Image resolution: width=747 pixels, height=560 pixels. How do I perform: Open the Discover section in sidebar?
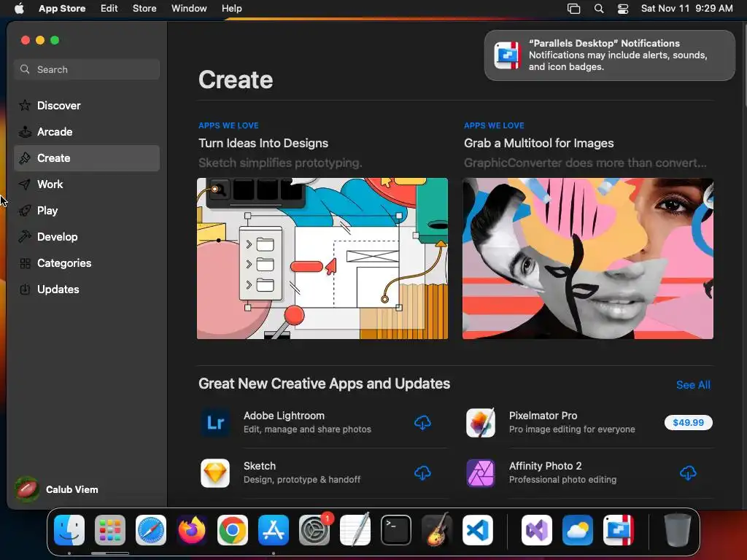[x=87, y=106]
